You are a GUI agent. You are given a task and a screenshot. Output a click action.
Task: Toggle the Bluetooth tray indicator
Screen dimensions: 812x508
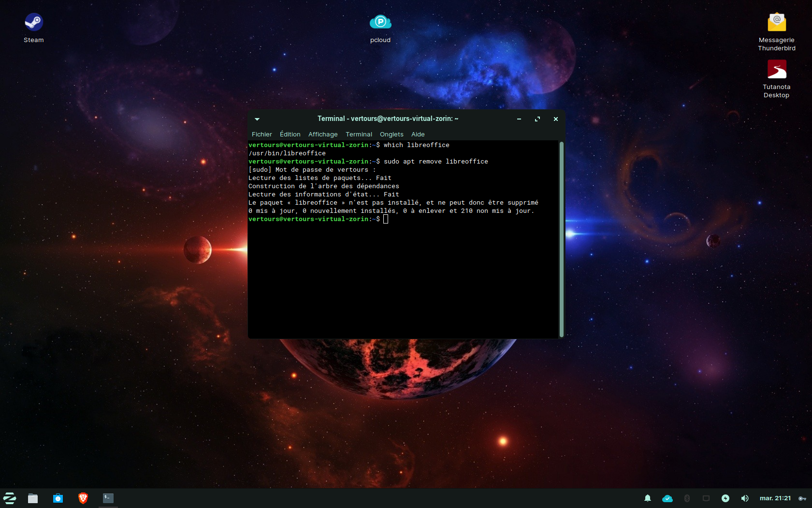(687, 498)
